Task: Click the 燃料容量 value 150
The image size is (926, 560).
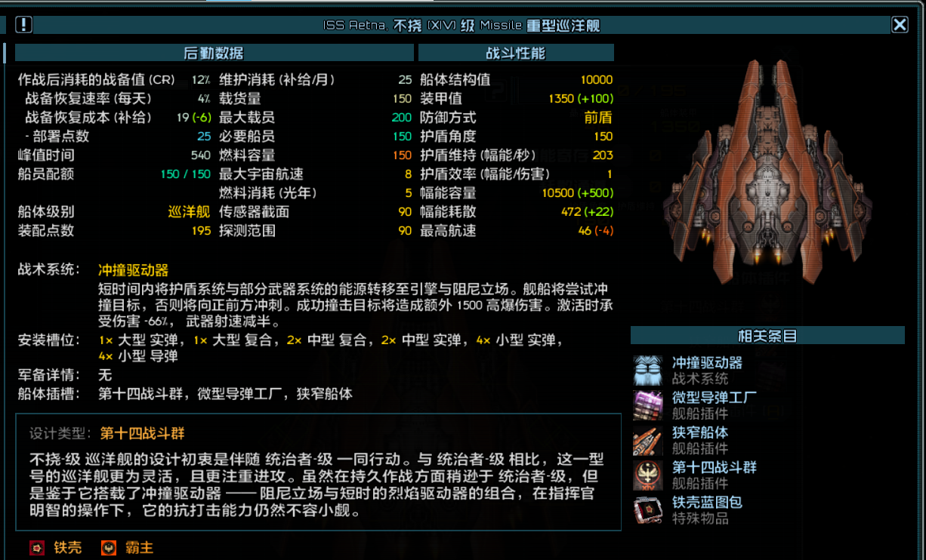Action: [402, 155]
